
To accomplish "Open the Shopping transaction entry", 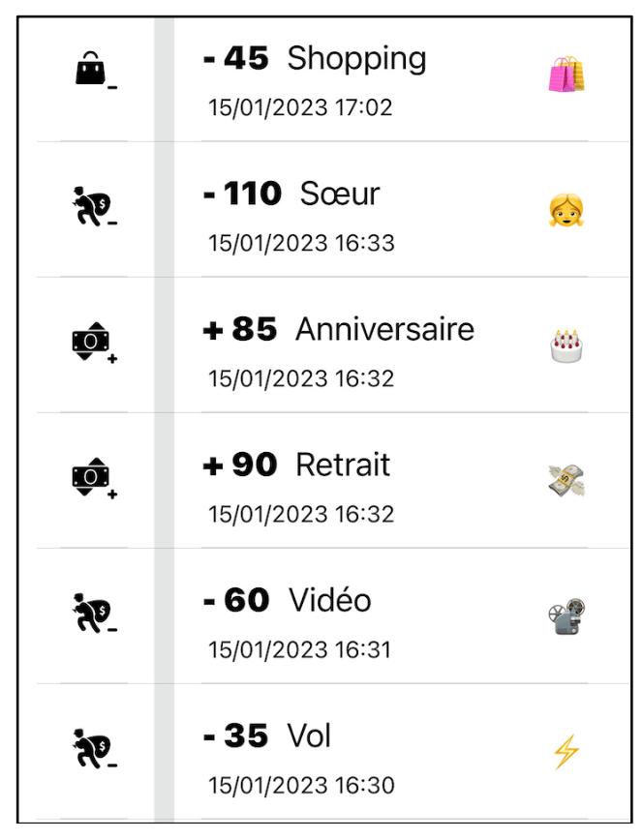I will (x=355, y=59).
